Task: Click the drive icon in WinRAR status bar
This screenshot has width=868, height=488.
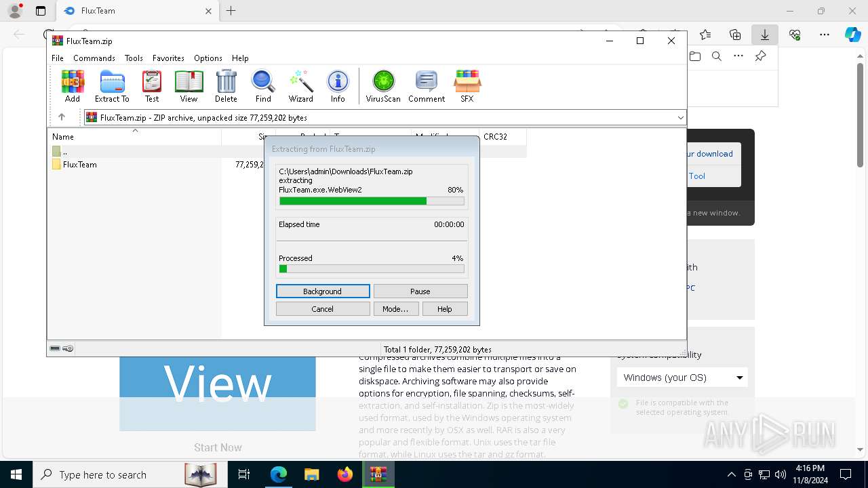Action: (x=55, y=348)
